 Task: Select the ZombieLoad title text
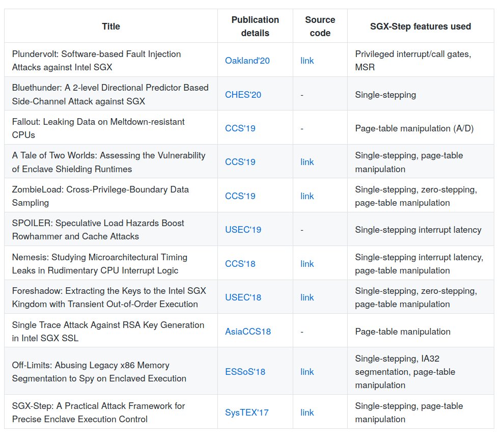point(100,196)
